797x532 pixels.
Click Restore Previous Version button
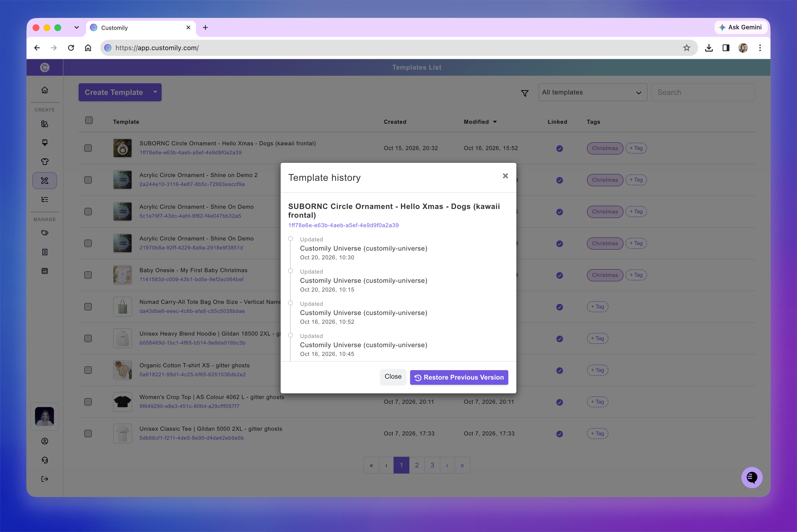coord(459,377)
